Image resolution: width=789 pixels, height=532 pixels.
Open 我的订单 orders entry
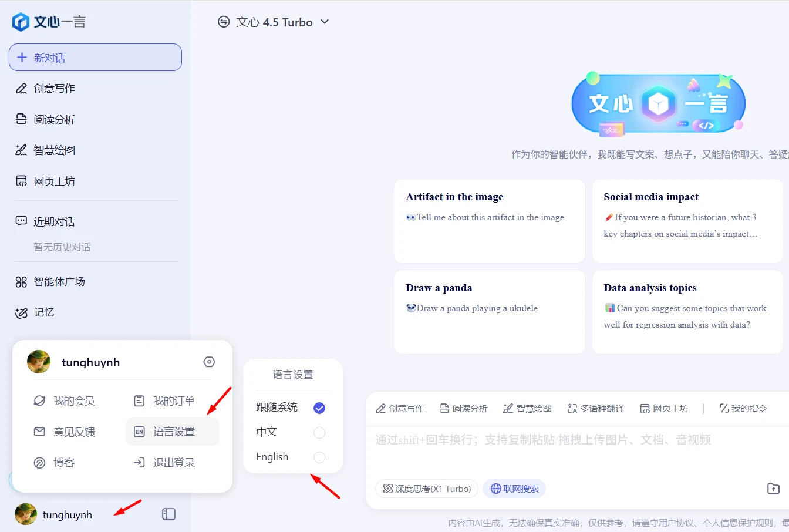pyautogui.click(x=164, y=401)
